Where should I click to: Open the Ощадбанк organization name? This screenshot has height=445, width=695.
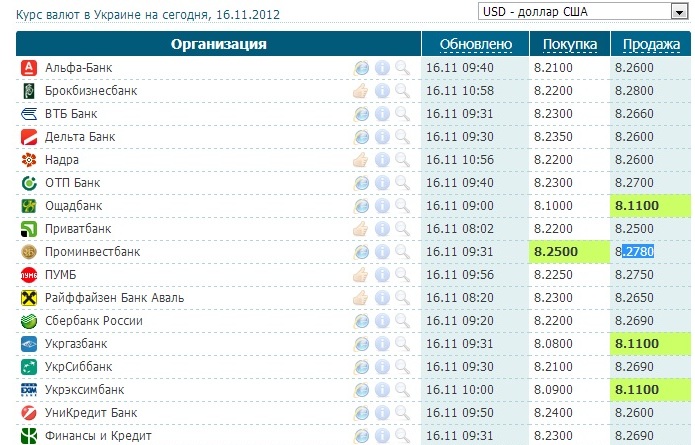[x=74, y=206]
